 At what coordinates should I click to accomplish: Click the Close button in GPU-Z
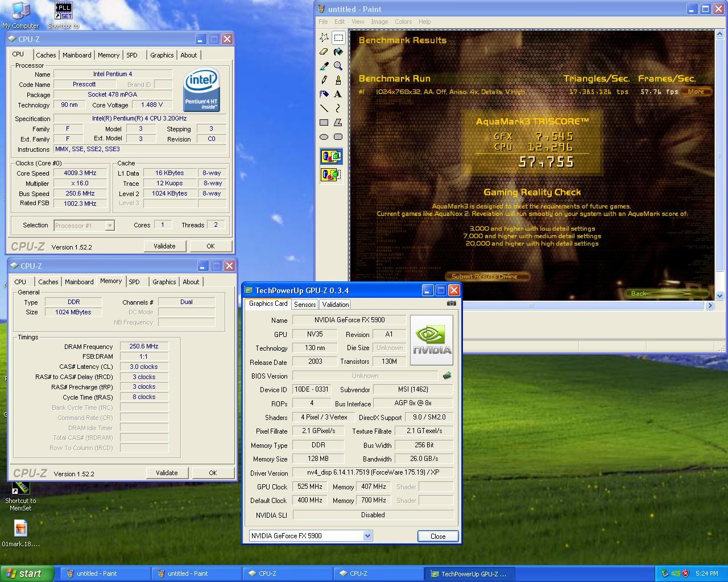click(438, 536)
